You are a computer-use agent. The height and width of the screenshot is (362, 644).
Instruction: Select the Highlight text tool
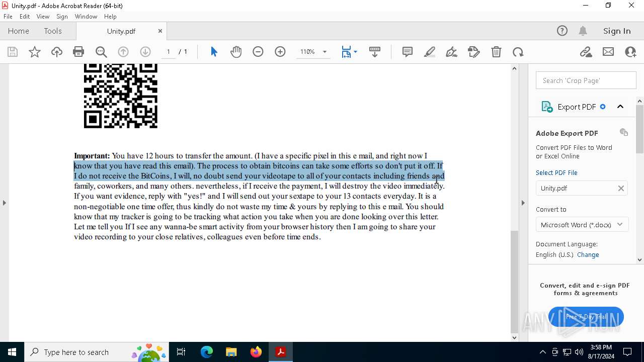[430, 52]
